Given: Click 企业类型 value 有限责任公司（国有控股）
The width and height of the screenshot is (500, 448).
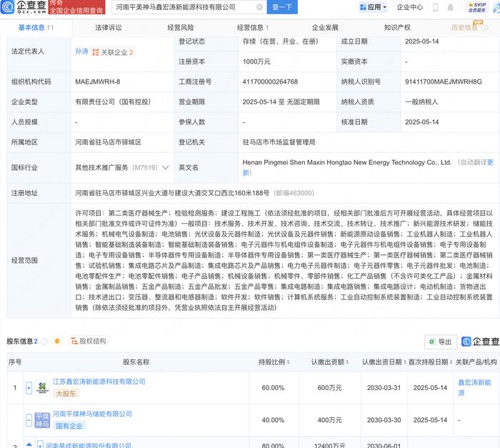Looking at the screenshot, I should [113, 101].
